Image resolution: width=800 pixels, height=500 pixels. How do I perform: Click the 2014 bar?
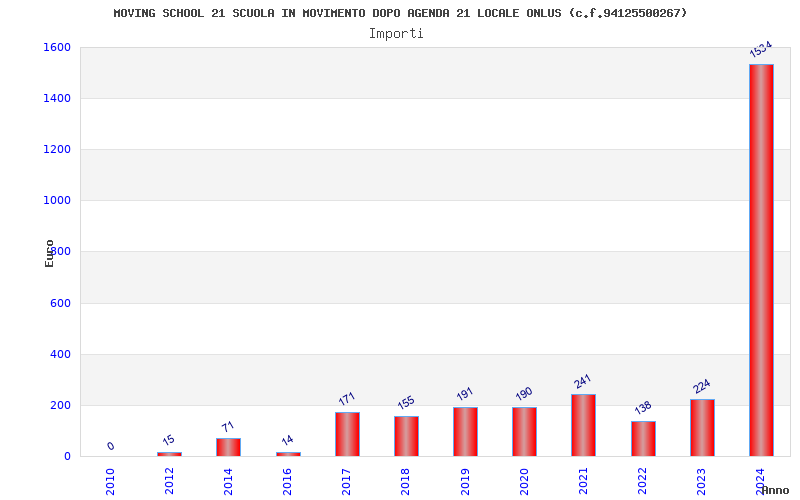[x=228, y=447]
